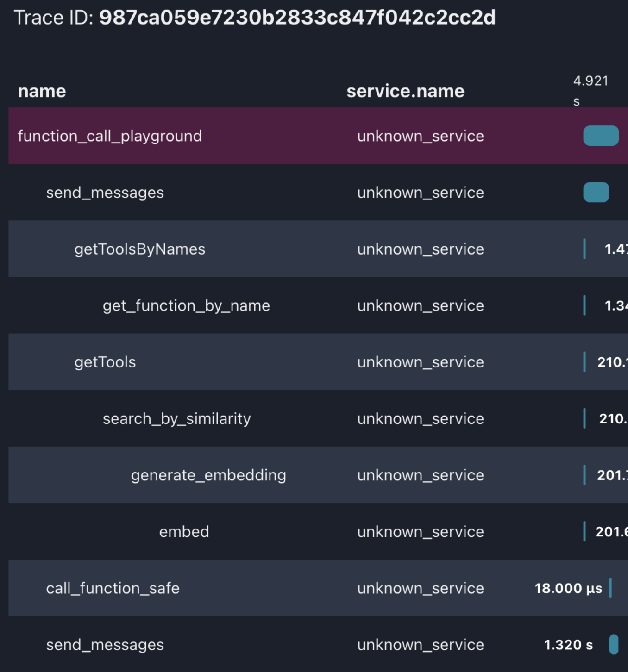Select the generate_embedding span
This screenshot has width=628, height=672.
coord(318,475)
